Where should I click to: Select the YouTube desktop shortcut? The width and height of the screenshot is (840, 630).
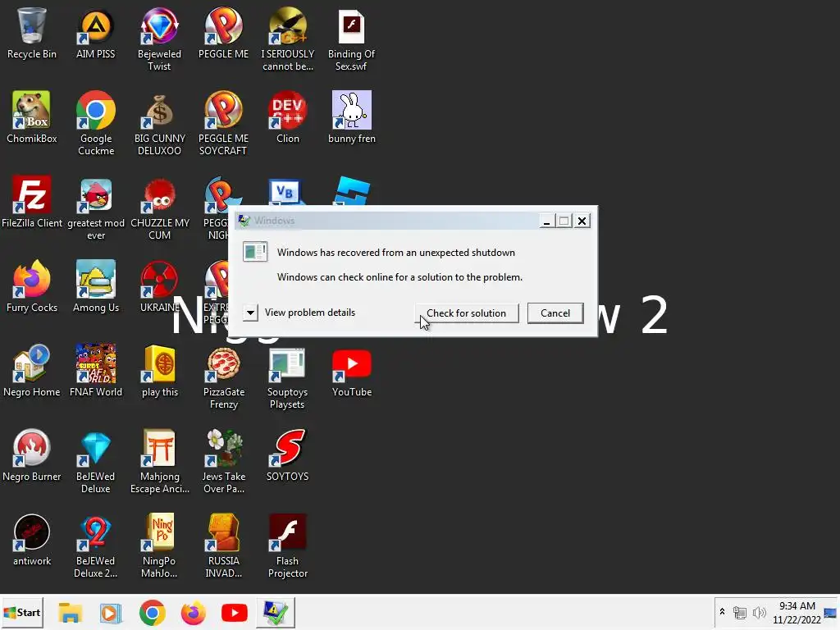tap(351, 371)
